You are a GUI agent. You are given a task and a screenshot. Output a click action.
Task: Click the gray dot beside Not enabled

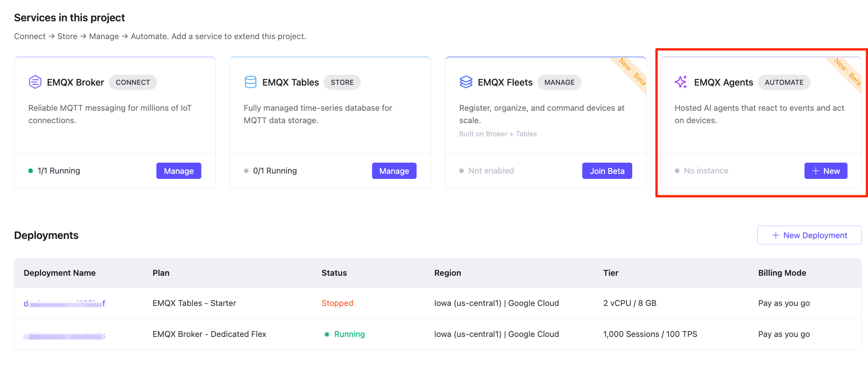pyautogui.click(x=461, y=171)
